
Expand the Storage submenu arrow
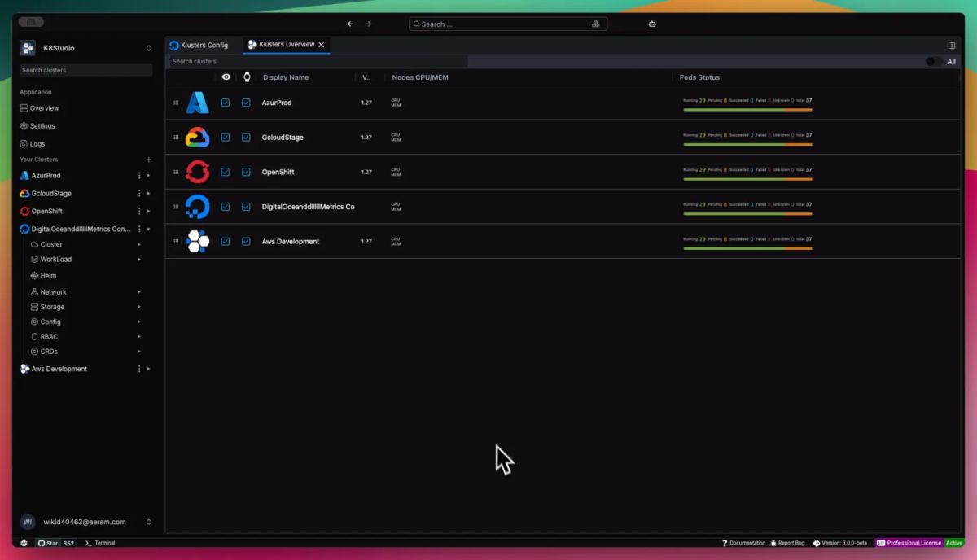pyautogui.click(x=139, y=307)
